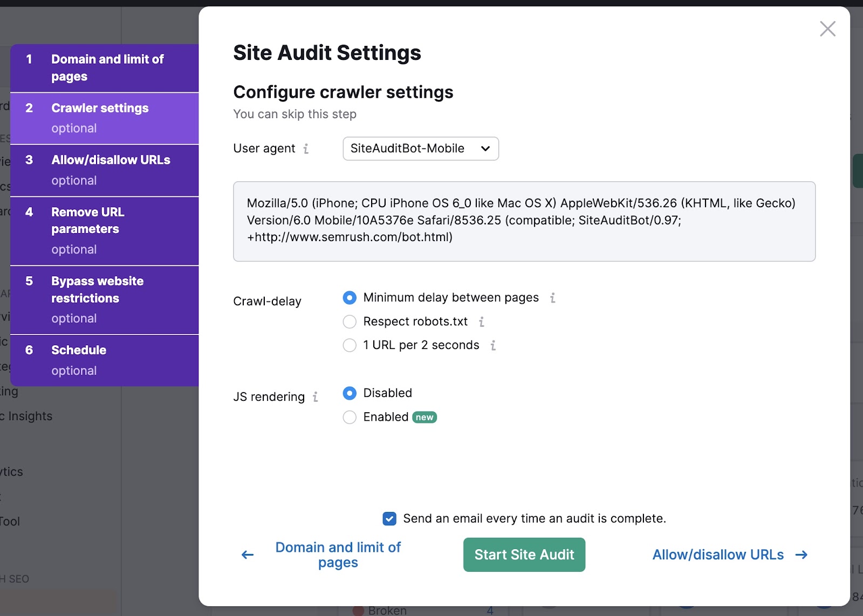Choose the Minimum delay between pages option
Viewport: 863px width, 616px height.
350,297
